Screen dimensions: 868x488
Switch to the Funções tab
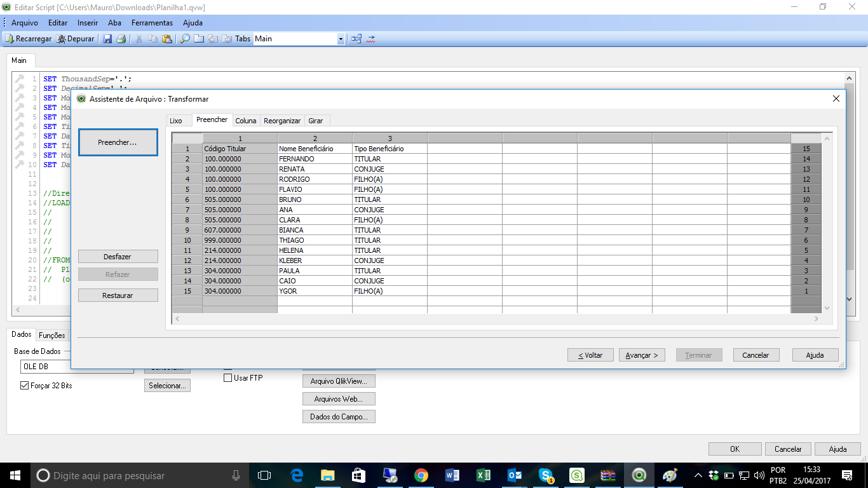(52, 335)
